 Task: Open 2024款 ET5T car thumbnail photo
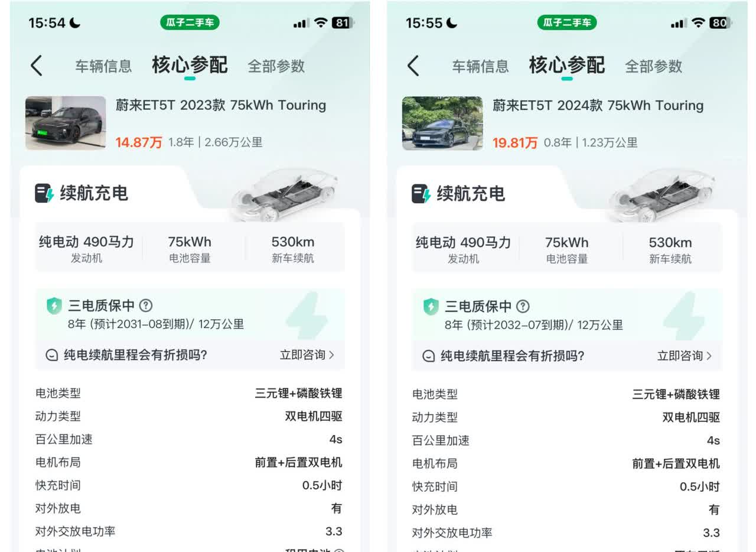(x=442, y=123)
